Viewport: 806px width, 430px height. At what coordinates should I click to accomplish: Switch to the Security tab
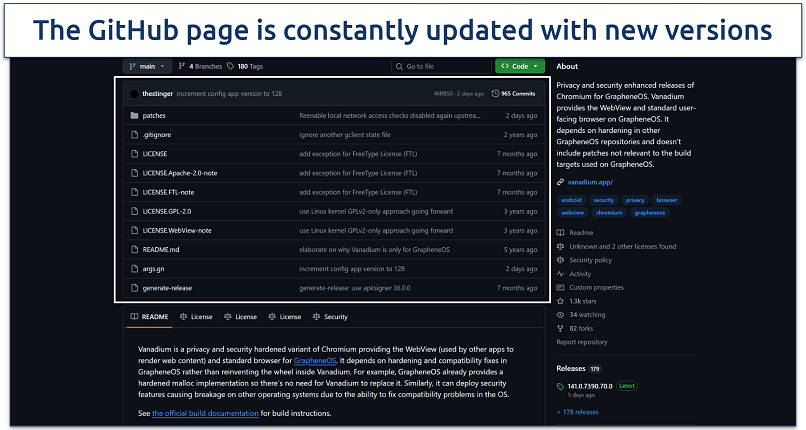(329, 317)
